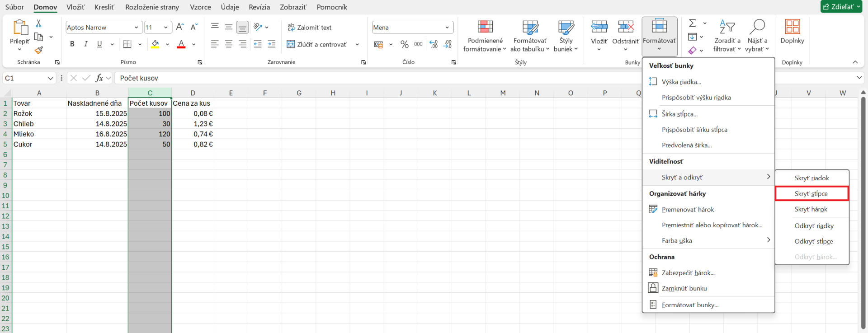The image size is (868, 333).
Task: Click the Cut scissors icon
Action: click(x=39, y=23)
